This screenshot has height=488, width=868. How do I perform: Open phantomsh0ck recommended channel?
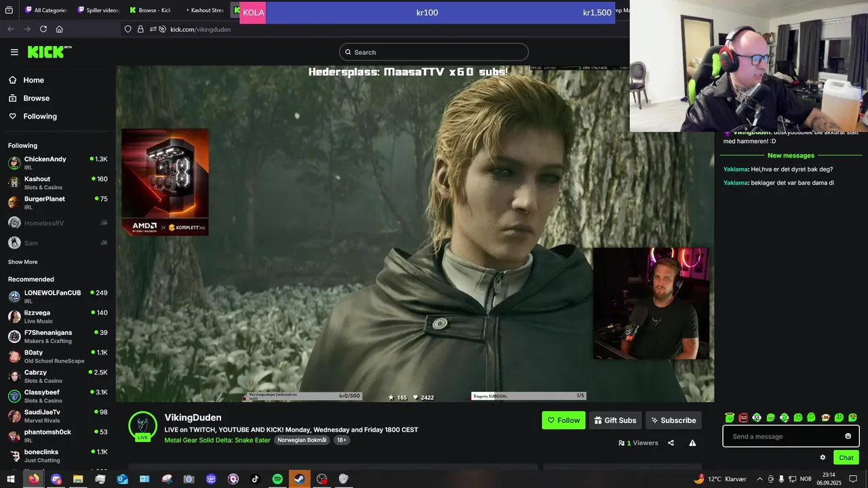(58, 435)
